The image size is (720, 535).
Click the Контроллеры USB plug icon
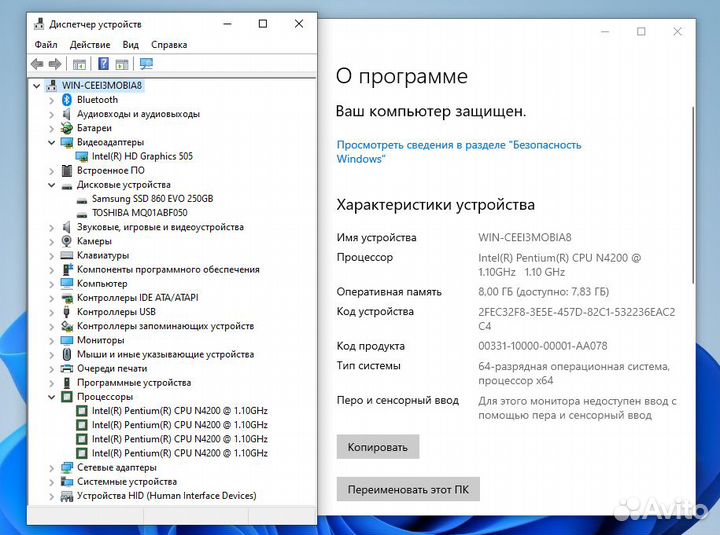pos(67,312)
